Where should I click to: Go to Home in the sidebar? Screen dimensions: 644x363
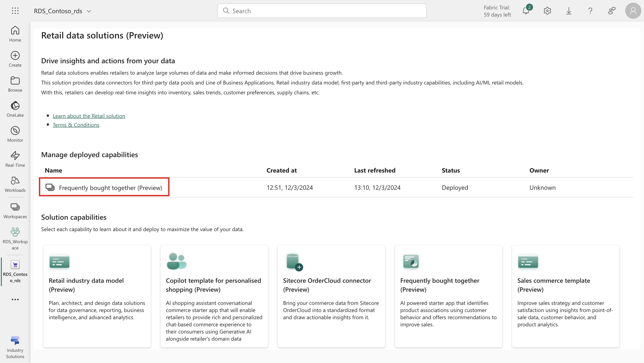[15, 34]
